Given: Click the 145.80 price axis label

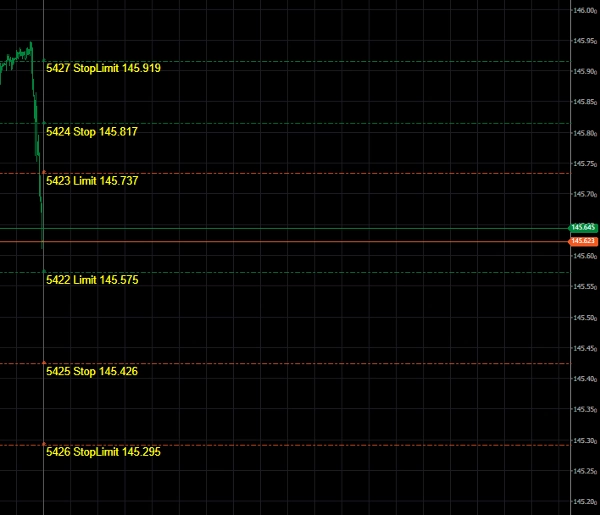Looking at the screenshot, I should coord(584,133).
